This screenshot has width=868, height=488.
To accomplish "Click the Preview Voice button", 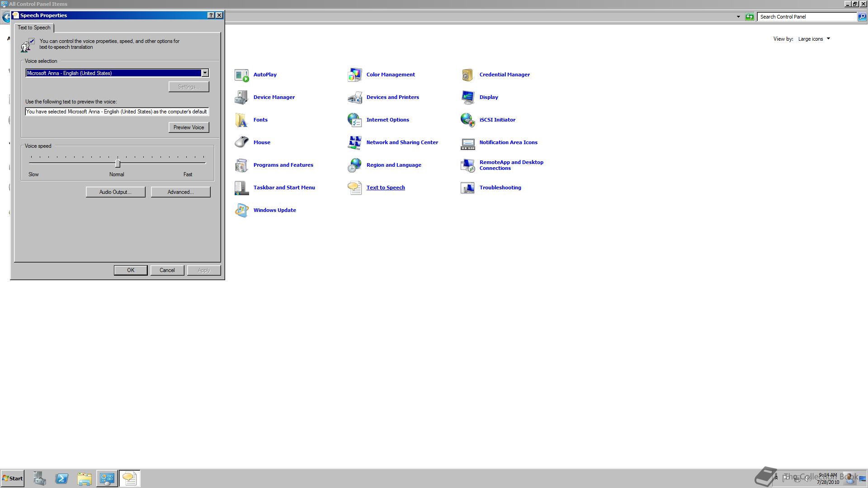I will tap(189, 127).
